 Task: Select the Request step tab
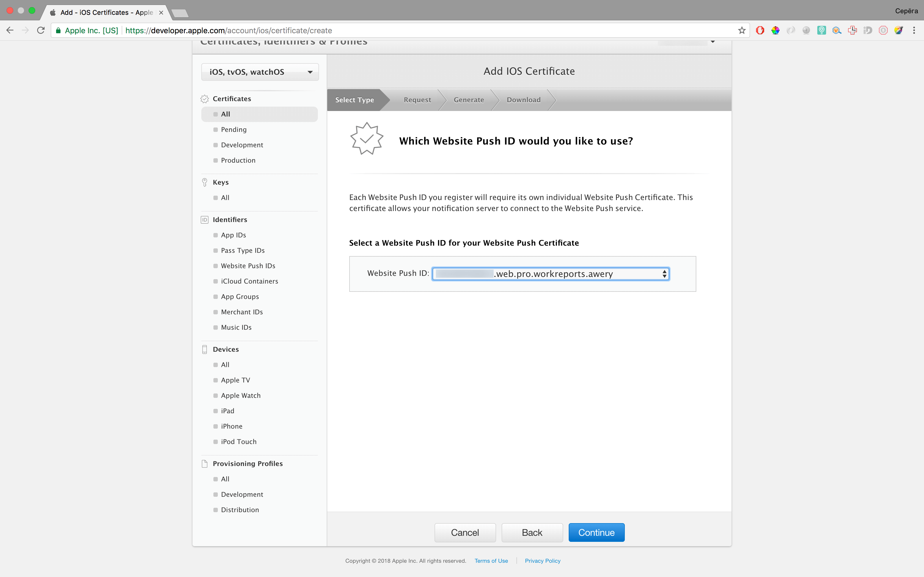(x=417, y=100)
